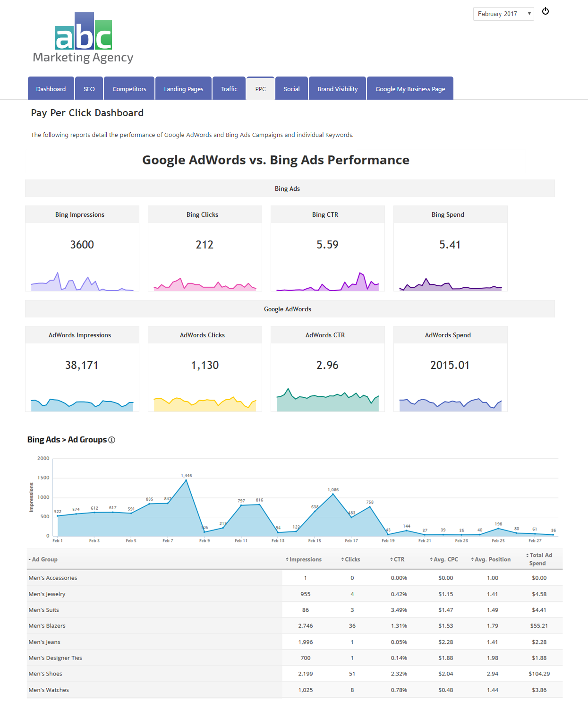The width and height of the screenshot is (588, 702).
Task: Go to the Competitors tab
Action: [x=129, y=89]
